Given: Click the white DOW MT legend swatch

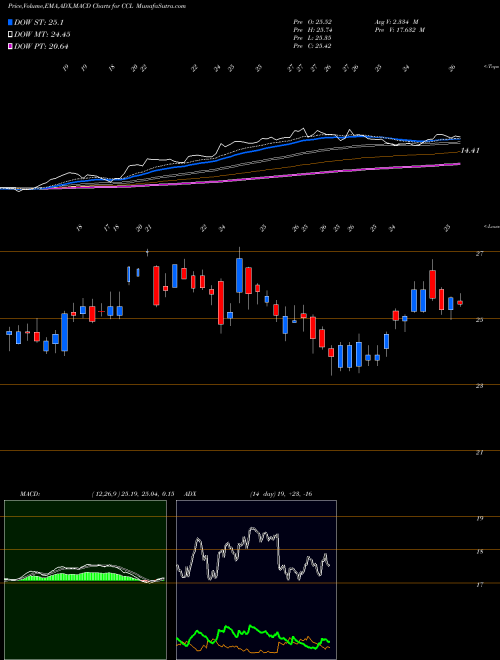Looking at the screenshot, I should 11,35.
